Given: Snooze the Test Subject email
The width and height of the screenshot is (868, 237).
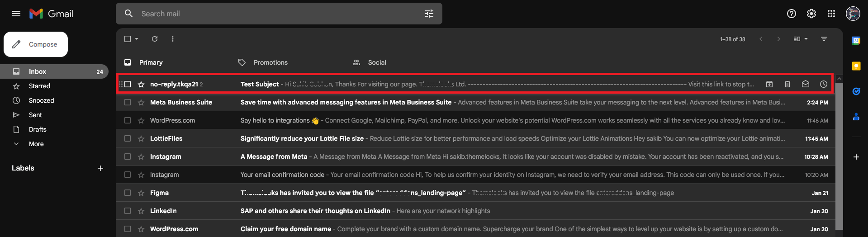Looking at the screenshot, I should pos(823,84).
